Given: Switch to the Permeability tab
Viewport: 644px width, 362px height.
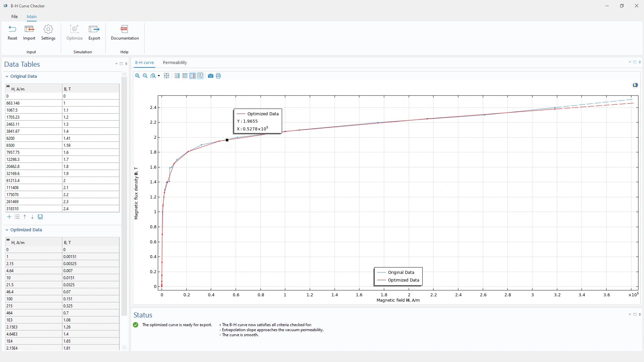Looking at the screenshot, I should click(175, 63).
